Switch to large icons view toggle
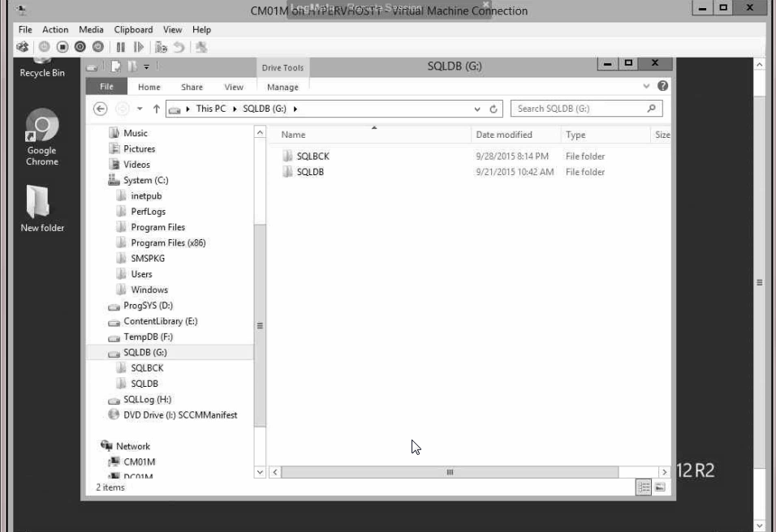The width and height of the screenshot is (776, 532). [660, 487]
